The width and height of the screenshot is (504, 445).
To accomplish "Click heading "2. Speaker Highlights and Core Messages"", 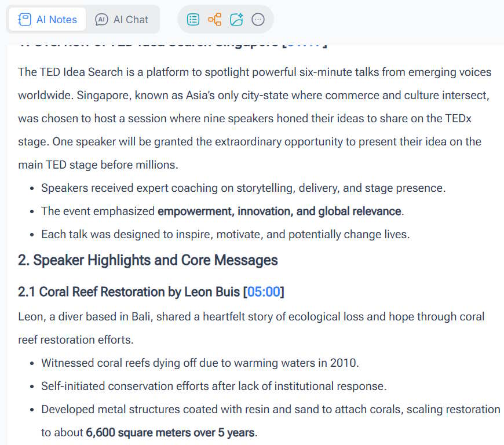I will point(148,260).
